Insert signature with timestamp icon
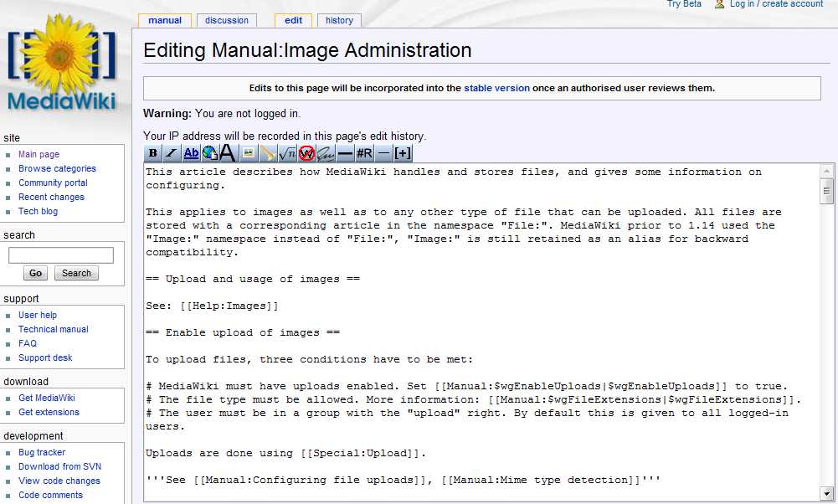Screen dimensions: 838x504 [326, 153]
